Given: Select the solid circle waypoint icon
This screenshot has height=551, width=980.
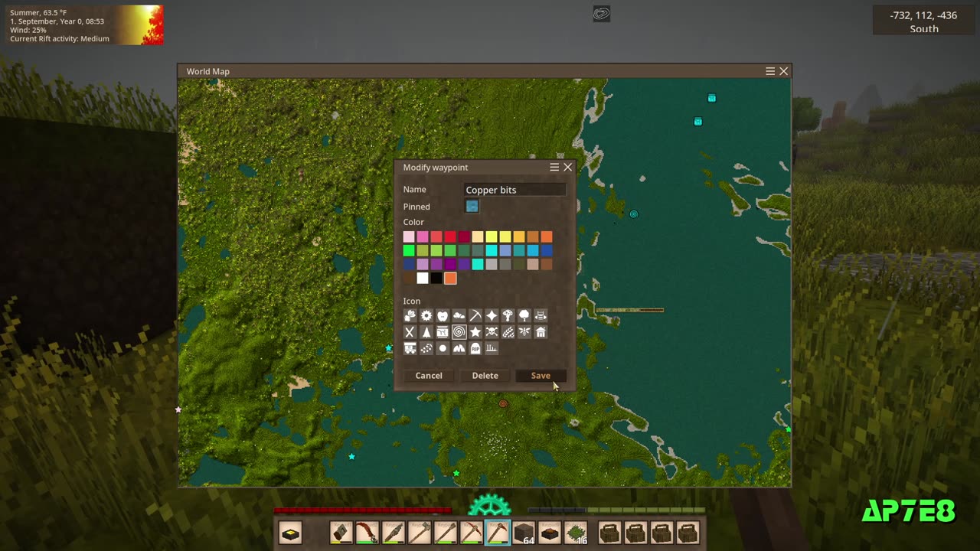Looking at the screenshot, I should (x=443, y=348).
